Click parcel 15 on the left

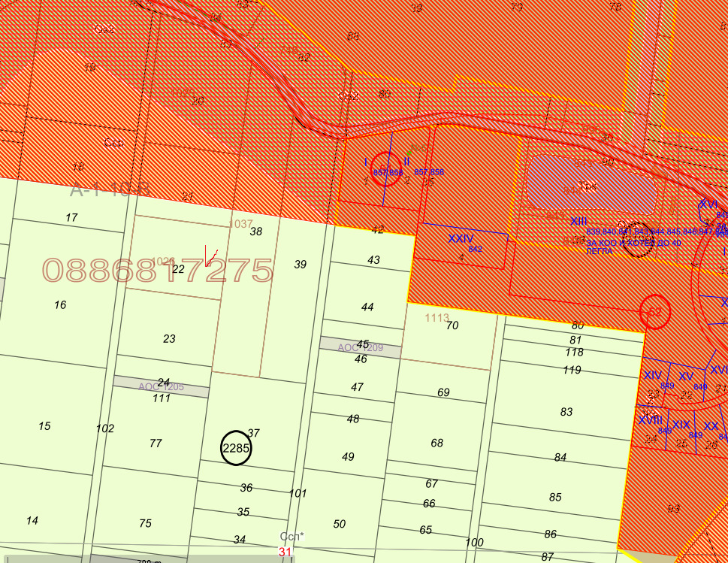(x=44, y=426)
